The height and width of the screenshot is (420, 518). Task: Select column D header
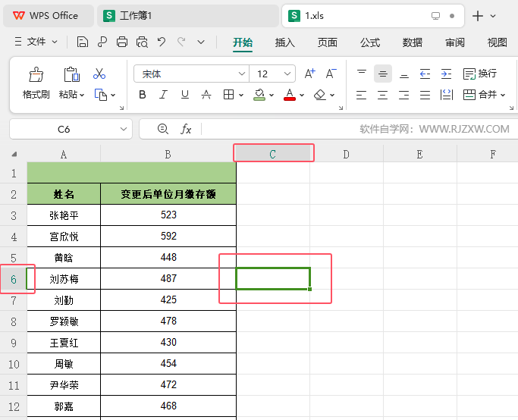pyautogui.click(x=346, y=154)
